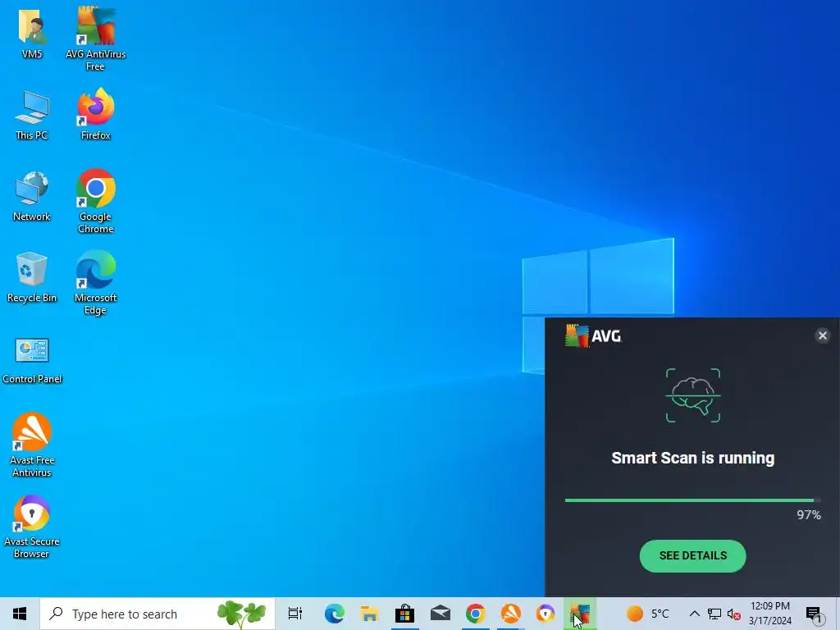Click the shamrock search highlight icon

(242, 614)
